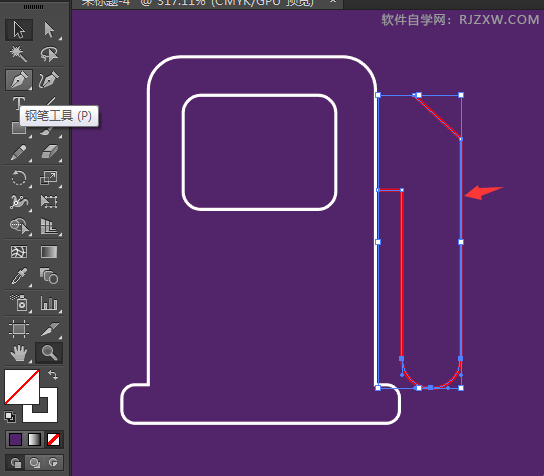
Task: Select the Zoom magnifier tool
Action: pos(49,353)
